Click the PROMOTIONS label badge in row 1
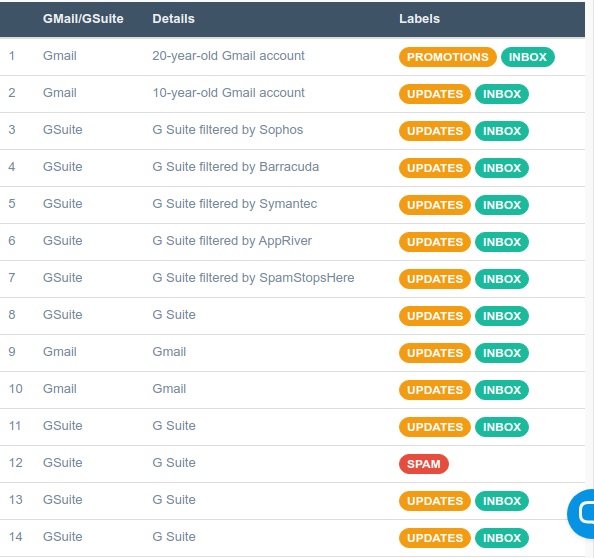The image size is (594, 558). 447,57
